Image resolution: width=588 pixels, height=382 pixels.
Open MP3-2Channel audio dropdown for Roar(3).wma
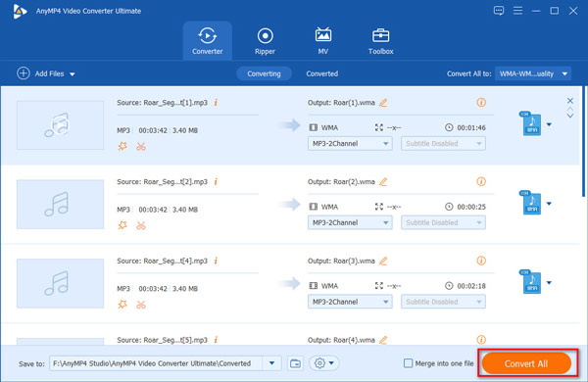350,302
